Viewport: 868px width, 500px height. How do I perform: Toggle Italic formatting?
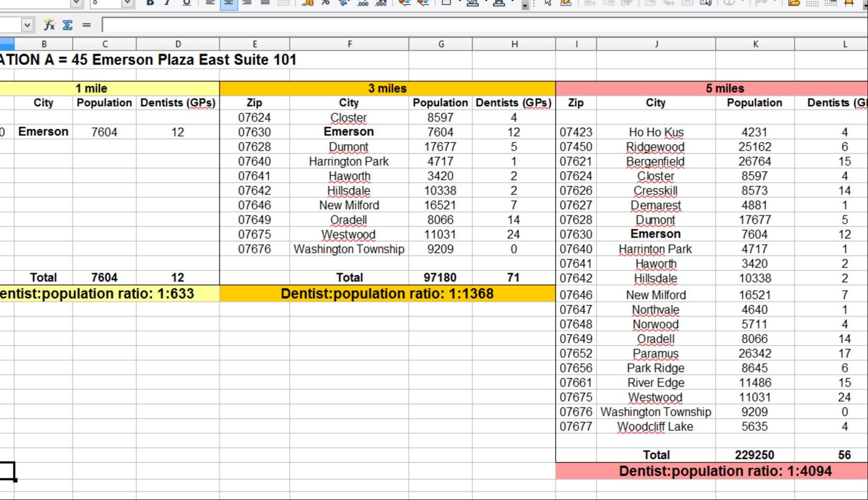167,3
